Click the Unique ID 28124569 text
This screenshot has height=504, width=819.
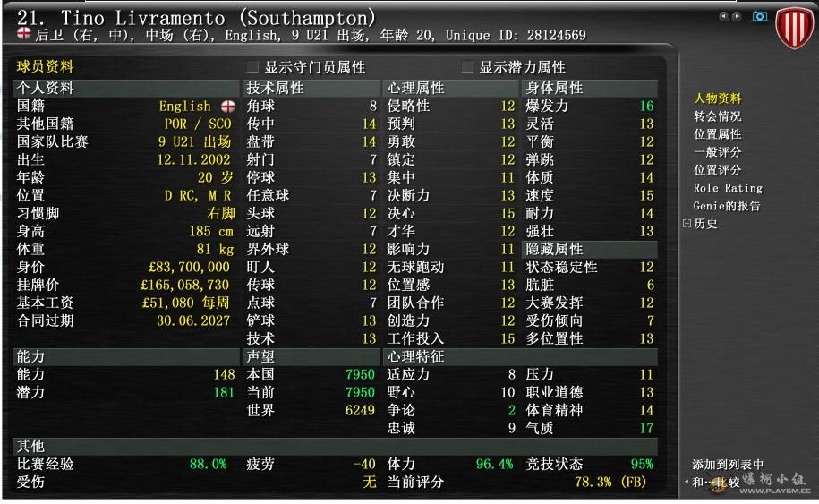pyautogui.click(x=516, y=35)
